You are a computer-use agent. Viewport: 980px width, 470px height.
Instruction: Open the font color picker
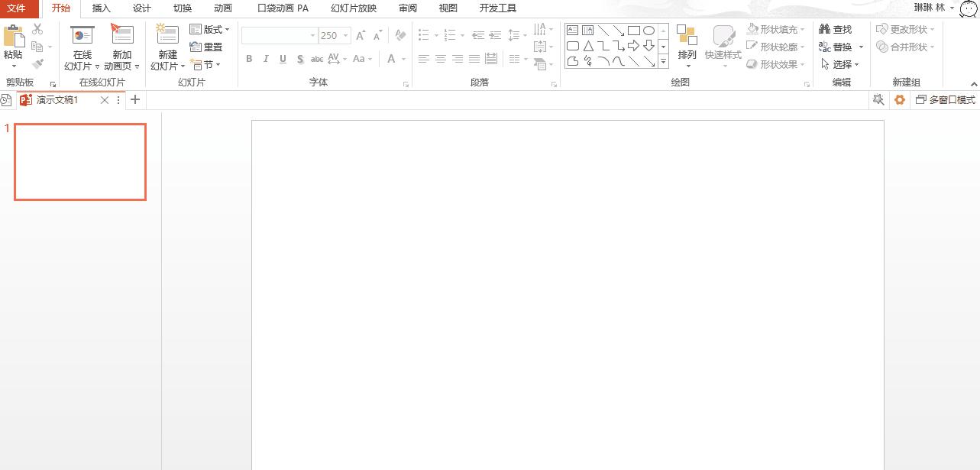391,59
